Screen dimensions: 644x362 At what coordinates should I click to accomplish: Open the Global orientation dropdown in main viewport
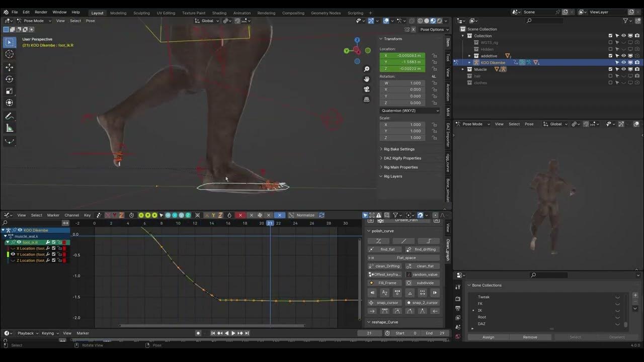coord(207,21)
